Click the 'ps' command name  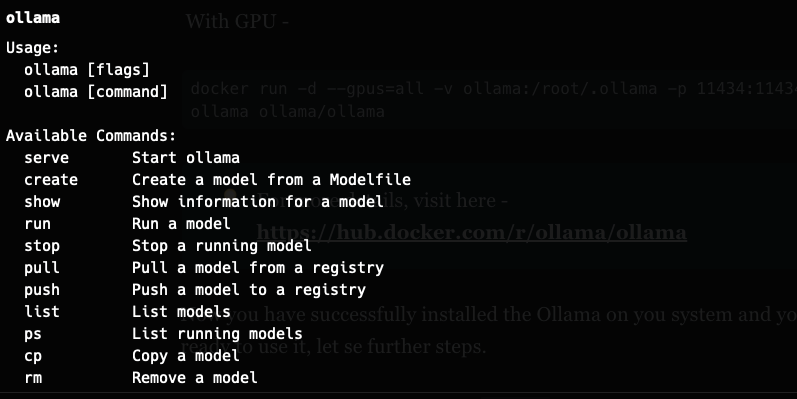point(33,334)
